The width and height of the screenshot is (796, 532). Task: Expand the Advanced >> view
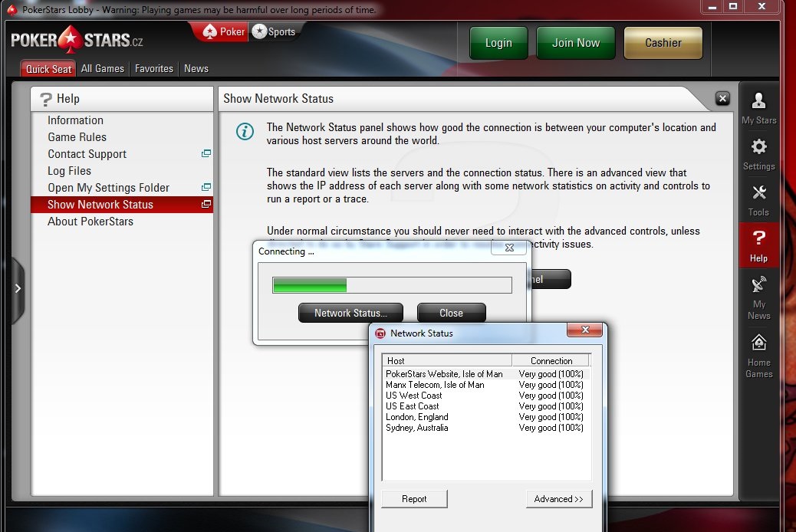point(559,499)
